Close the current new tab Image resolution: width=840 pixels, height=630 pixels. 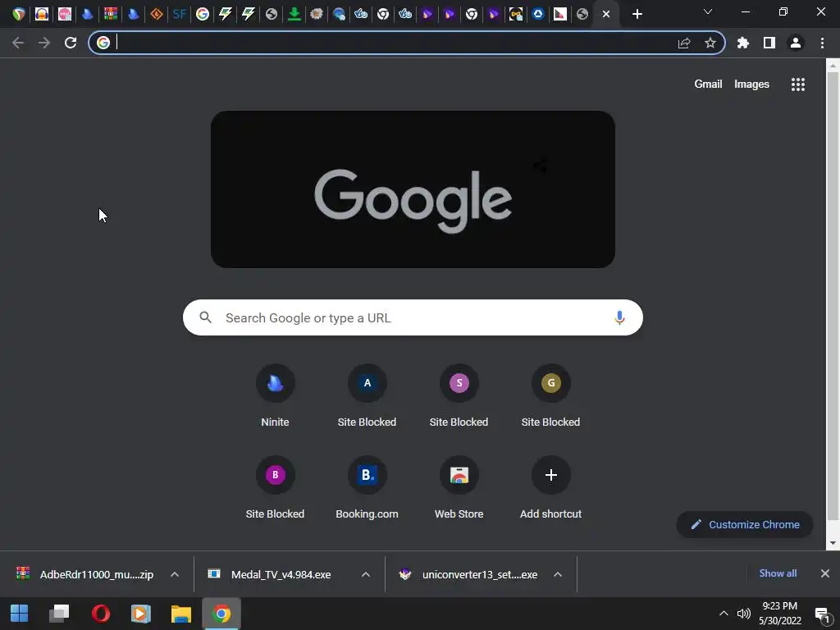point(606,14)
